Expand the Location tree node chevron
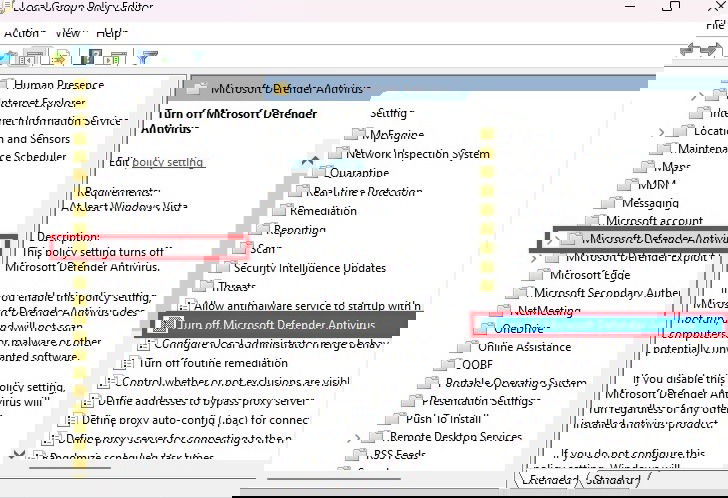 coord(661,131)
